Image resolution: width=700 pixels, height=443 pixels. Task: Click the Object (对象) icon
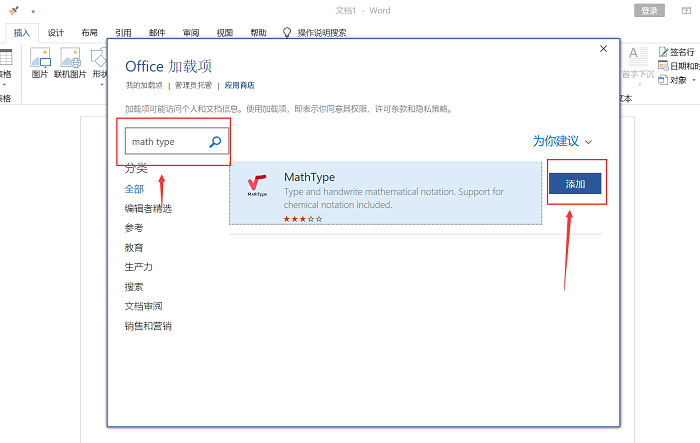coord(662,80)
